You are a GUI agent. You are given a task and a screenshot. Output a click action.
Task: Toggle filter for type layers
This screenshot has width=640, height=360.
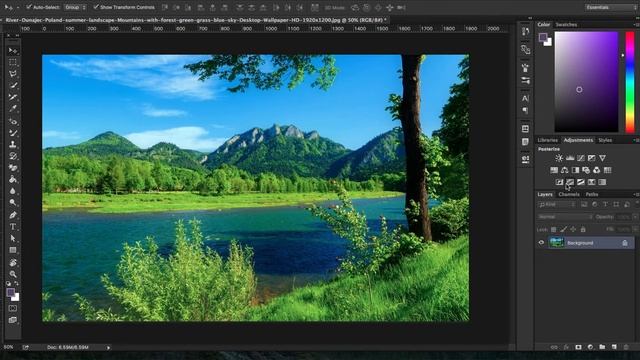click(605, 204)
